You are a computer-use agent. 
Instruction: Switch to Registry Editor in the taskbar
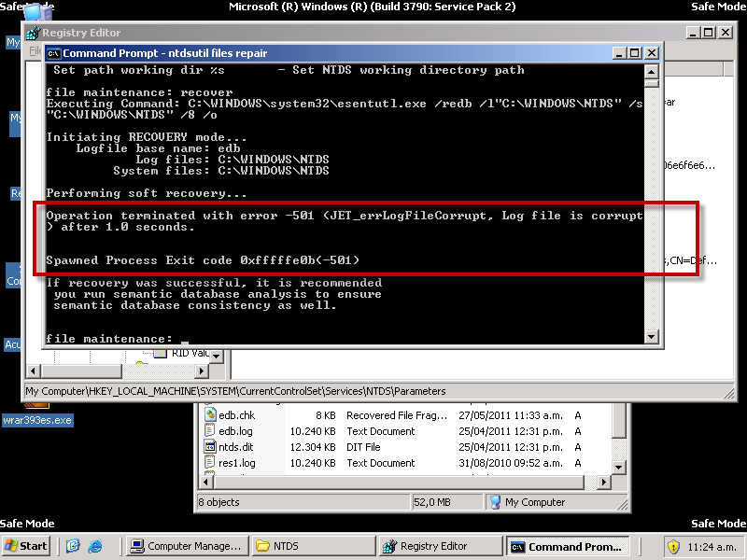pos(438,546)
